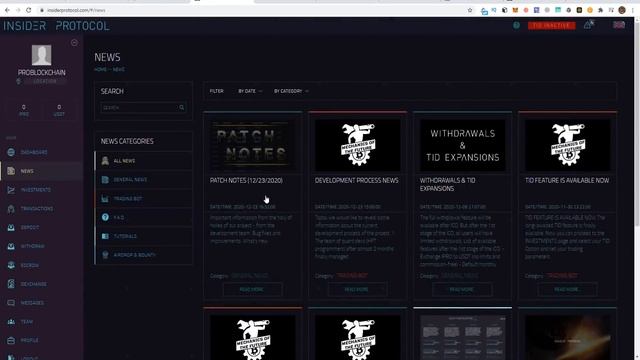Screen dimensions: 640x360
Task: Select the General News category label
Action: coord(130,180)
